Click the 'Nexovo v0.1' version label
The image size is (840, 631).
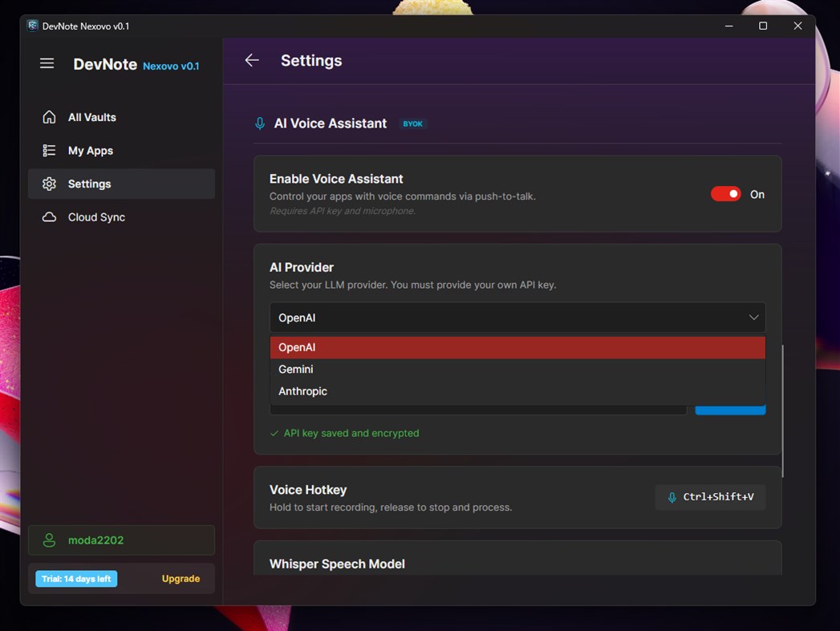point(171,66)
